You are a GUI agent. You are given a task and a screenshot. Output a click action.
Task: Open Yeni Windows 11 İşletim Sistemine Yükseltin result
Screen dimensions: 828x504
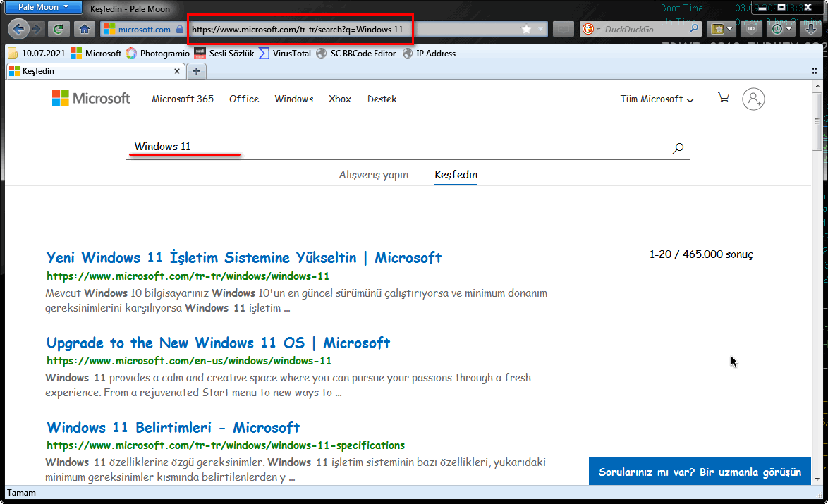tap(243, 257)
